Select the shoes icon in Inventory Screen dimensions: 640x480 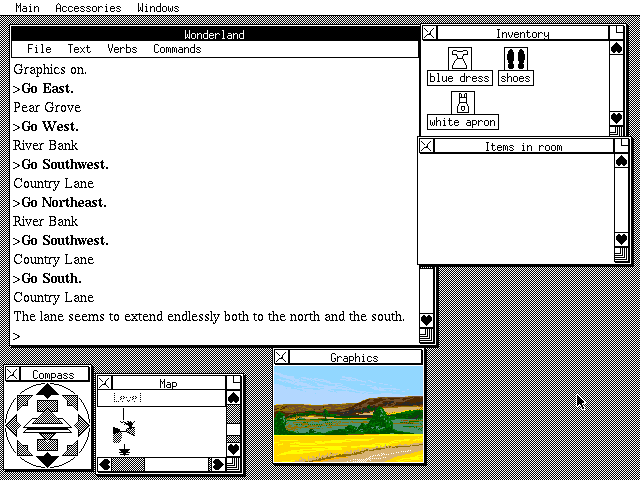[516, 59]
